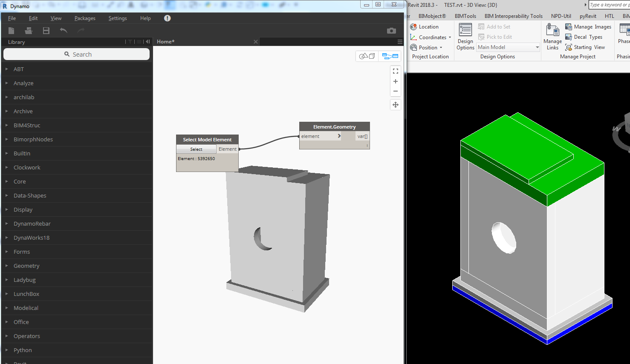The height and width of the screenshot is (364, 630).
Task: Click Select button on Select Model Element node
Action: click(x=197, y=149)
